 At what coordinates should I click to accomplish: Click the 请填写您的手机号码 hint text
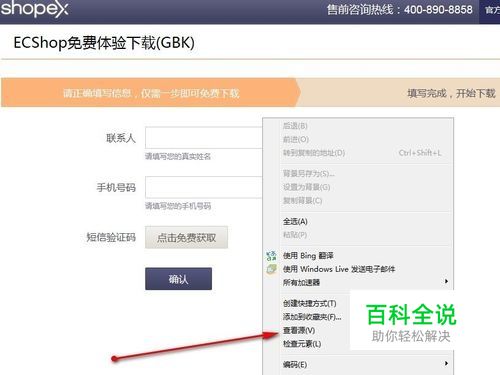(178, 206)
